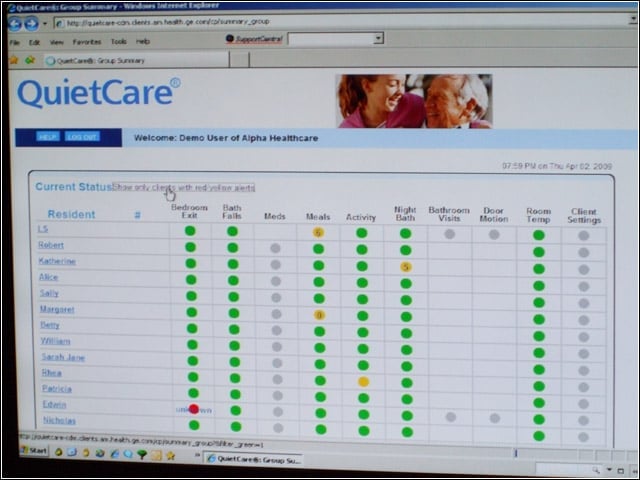Click the QuietCare logo
640x480 pixels.
pos(98,93)
